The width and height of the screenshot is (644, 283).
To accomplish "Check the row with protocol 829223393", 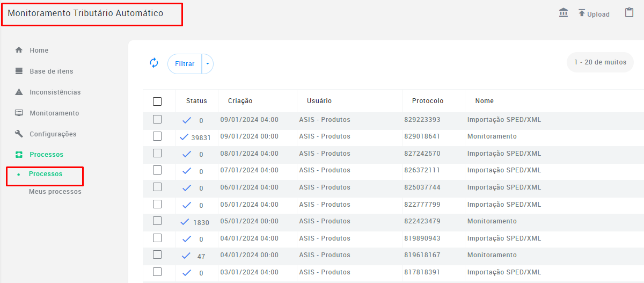I will [157, 119].
